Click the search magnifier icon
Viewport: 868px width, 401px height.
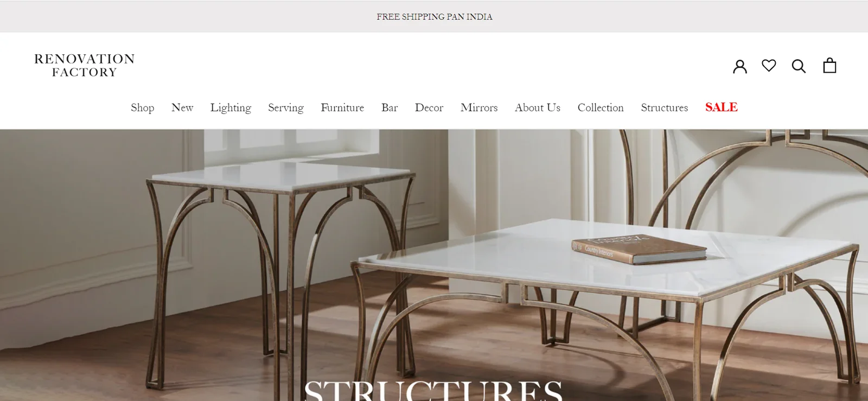[799, 66]
